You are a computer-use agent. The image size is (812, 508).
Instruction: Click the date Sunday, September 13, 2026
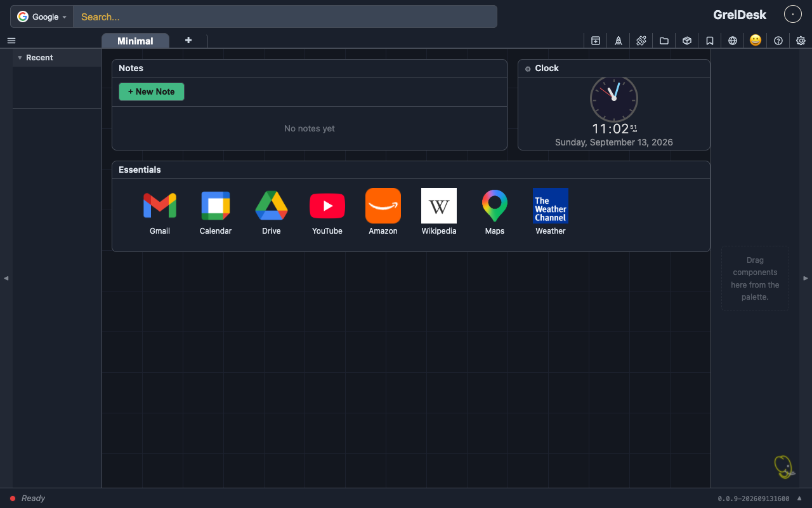coord(614,142)
